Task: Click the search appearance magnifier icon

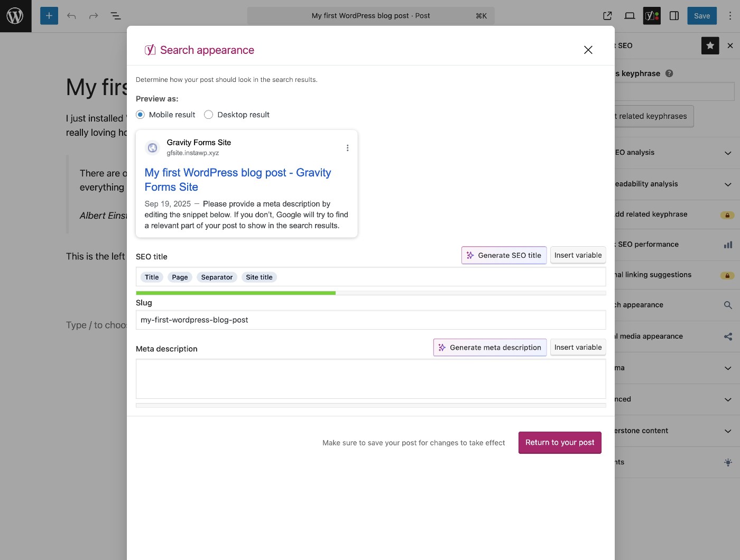Action: point(728,305)
